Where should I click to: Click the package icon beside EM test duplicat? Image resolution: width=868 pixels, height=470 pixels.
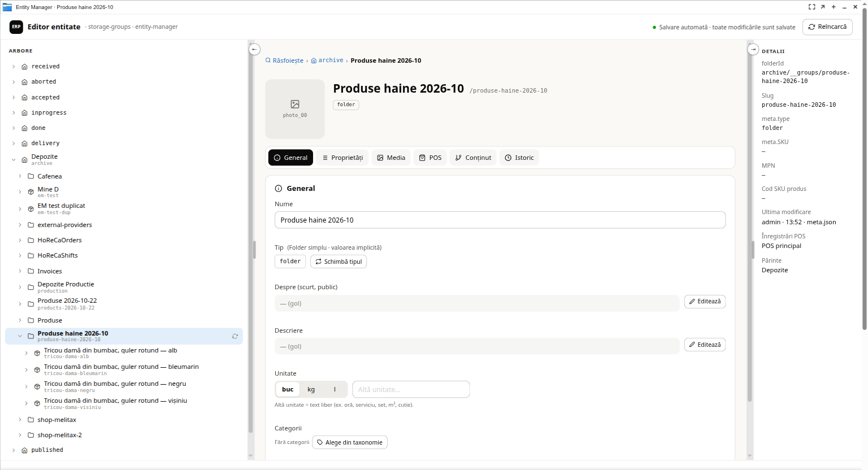click(31, 209)
